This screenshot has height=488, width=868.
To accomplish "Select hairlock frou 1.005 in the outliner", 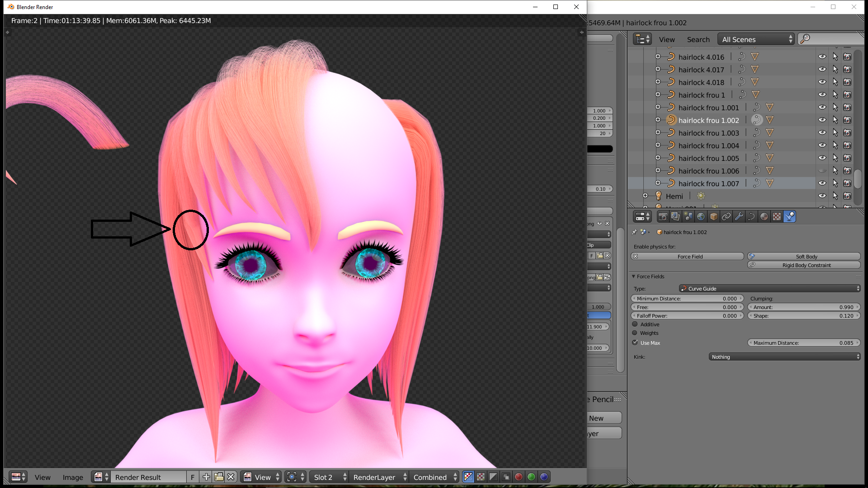I will (x=709, y=158).
